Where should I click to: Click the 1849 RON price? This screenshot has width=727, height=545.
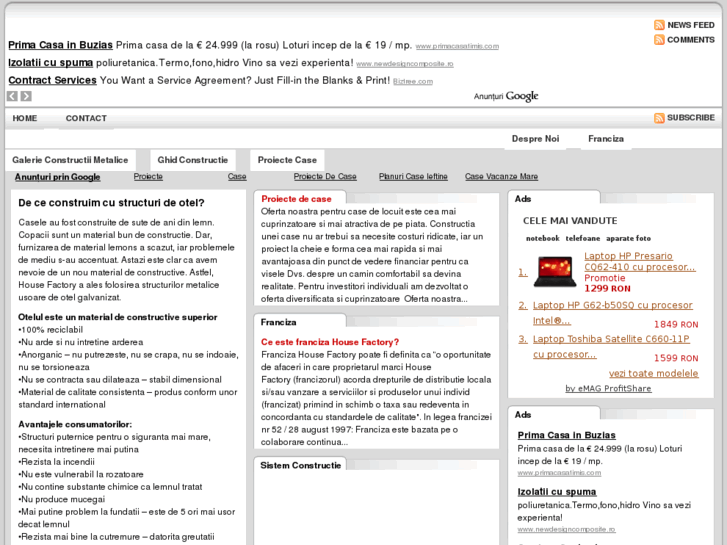tap(676, 324)
